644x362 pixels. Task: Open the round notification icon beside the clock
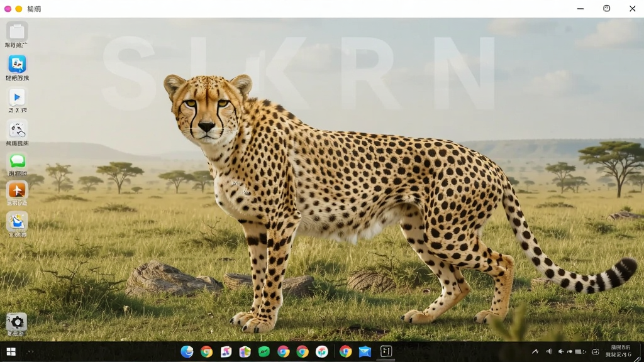596,352
